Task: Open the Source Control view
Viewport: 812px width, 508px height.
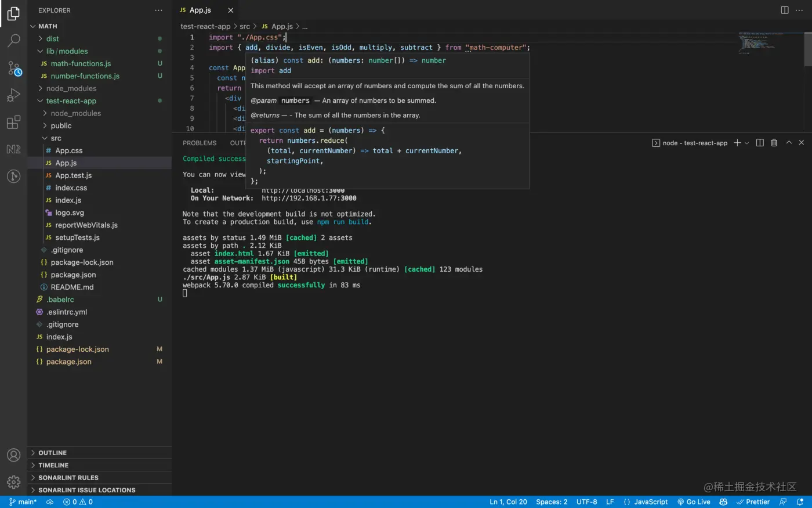Action: 14,69
